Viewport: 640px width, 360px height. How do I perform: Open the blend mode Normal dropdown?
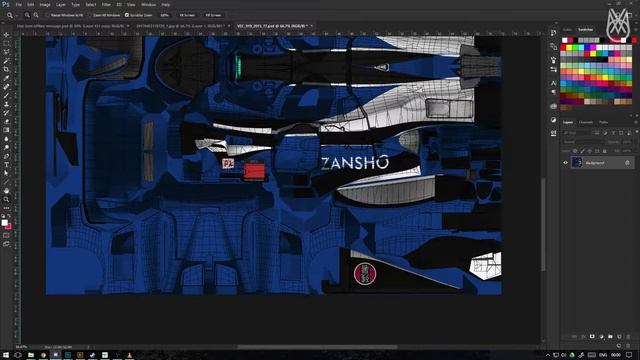583,142
